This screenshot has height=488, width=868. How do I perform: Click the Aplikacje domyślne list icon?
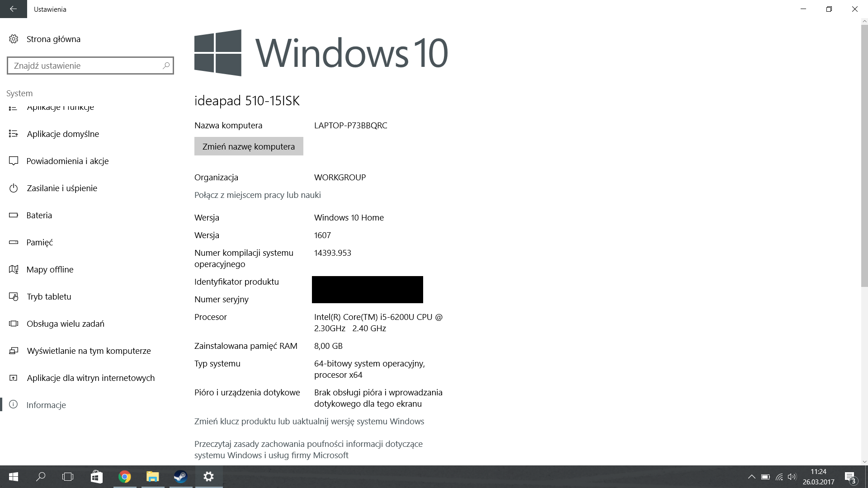(14, 134)
